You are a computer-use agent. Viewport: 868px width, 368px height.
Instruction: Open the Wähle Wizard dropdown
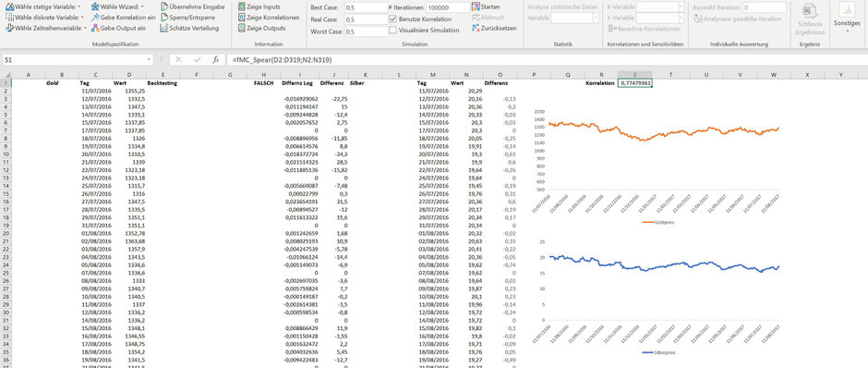click(x=116, y=7)
